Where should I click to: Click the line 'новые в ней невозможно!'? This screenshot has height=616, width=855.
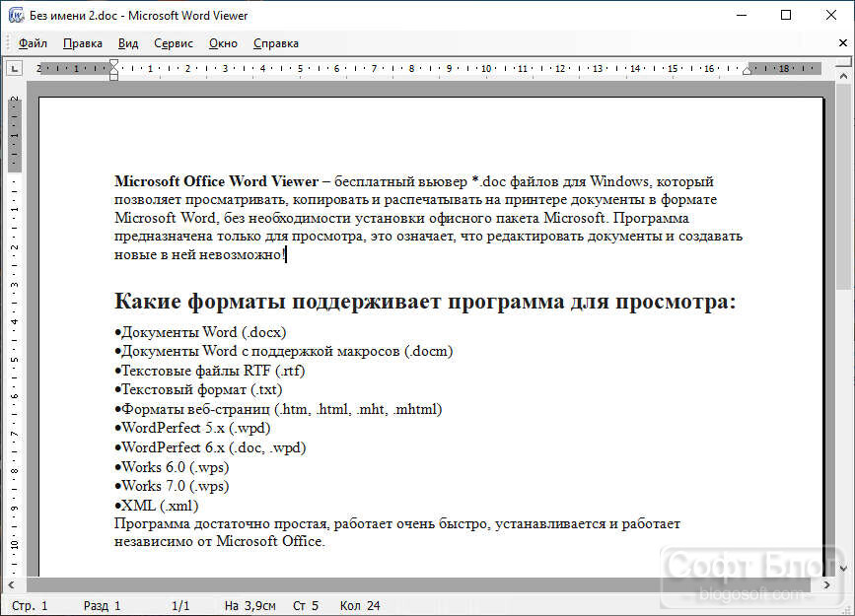point(199,254)
